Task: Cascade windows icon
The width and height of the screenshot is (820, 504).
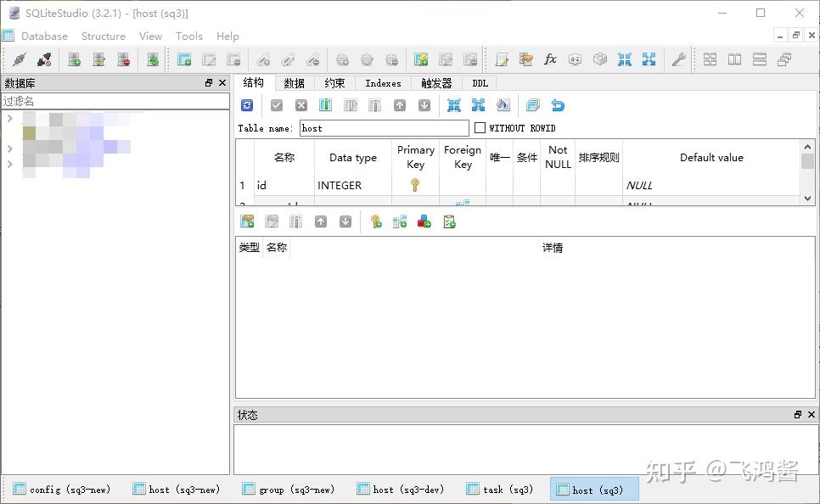Action: (783, 59)
